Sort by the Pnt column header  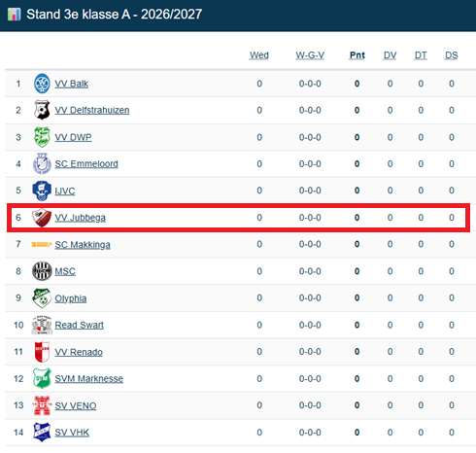[357, 55]
